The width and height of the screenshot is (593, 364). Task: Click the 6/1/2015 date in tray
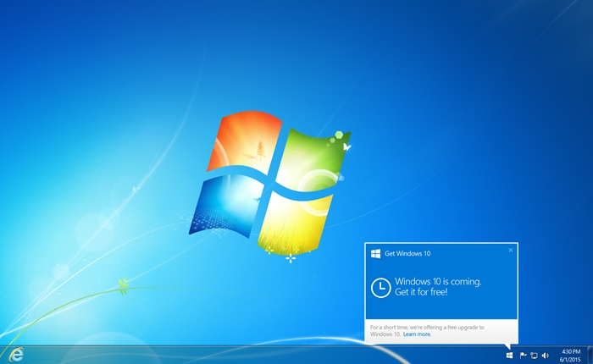[x=570, y=360]
